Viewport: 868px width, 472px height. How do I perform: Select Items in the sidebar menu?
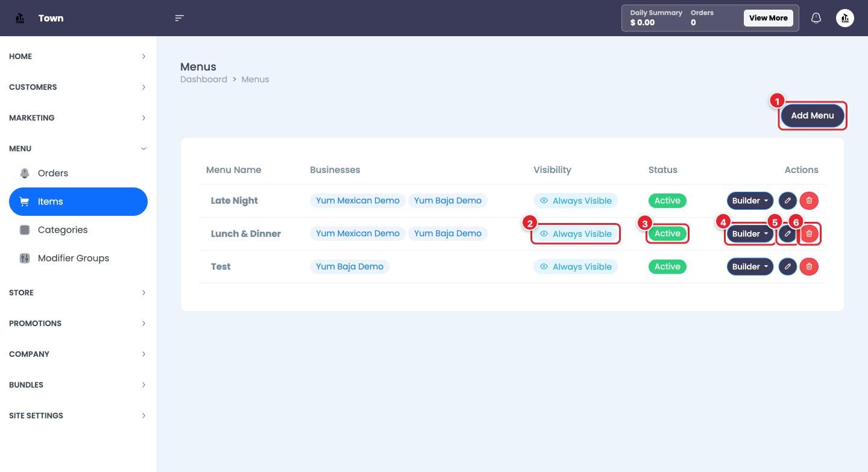coord(78,201)
